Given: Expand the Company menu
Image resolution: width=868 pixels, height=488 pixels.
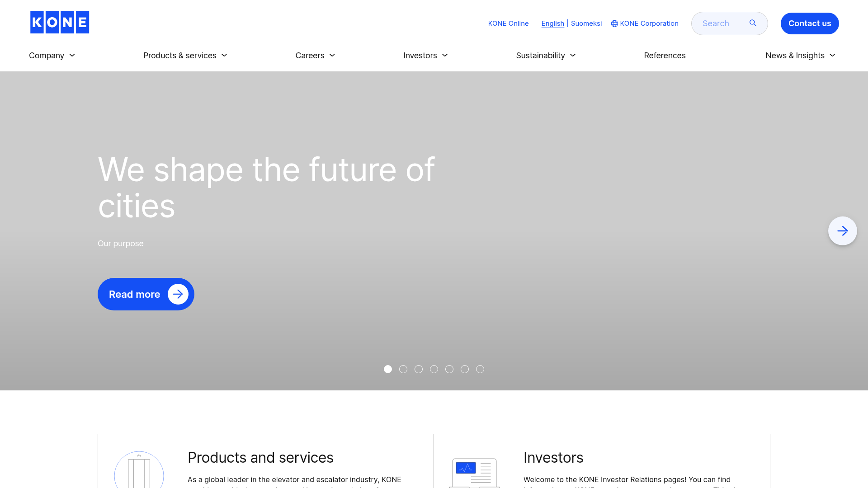Looking at the screenshot, I should click(x=52, y=56).
